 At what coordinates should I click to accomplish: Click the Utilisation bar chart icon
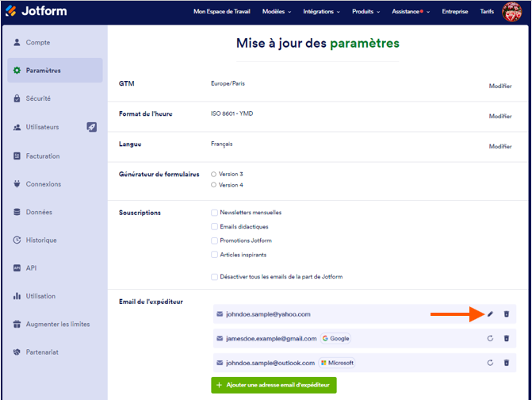pos(17,296)
